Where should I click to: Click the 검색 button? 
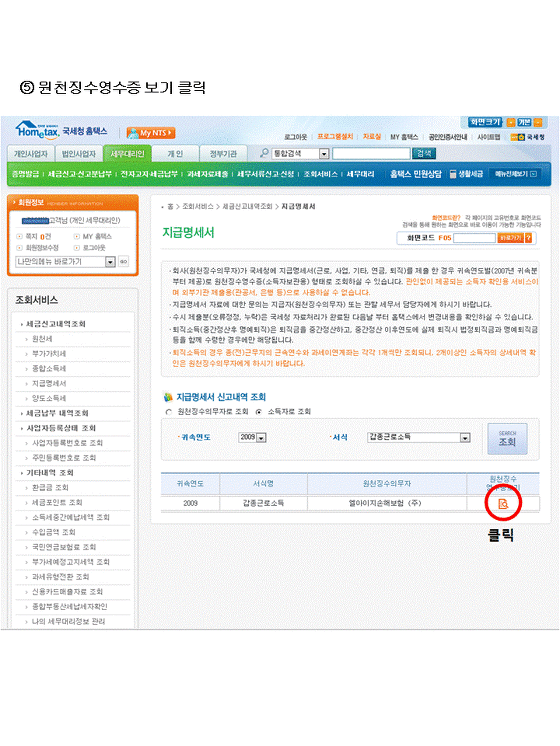(x=424, y=153)
